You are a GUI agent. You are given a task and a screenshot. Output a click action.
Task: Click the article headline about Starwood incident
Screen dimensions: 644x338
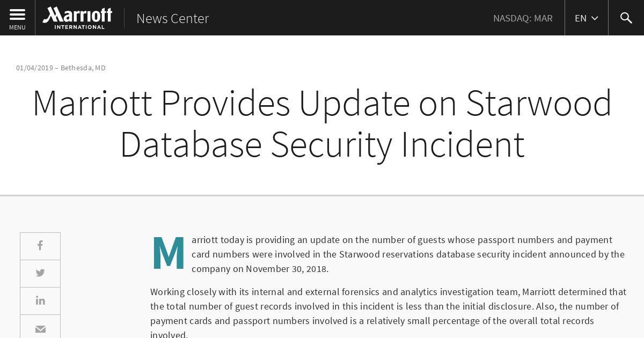point(322,123)
